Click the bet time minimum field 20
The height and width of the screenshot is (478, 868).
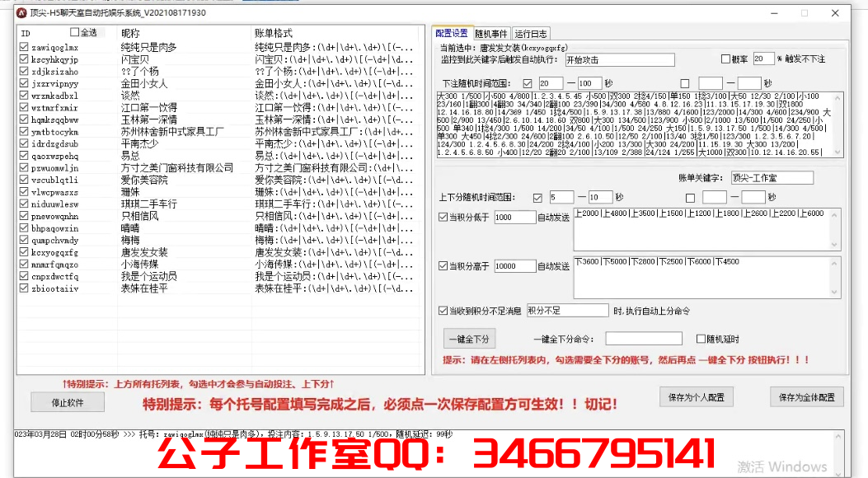click(x=550, y=83)
